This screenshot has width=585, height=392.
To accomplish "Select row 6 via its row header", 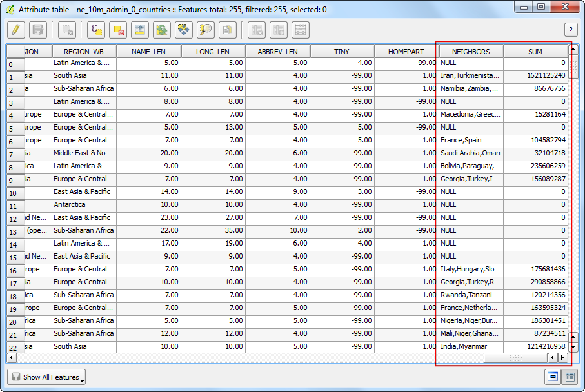I will [15, 142].
